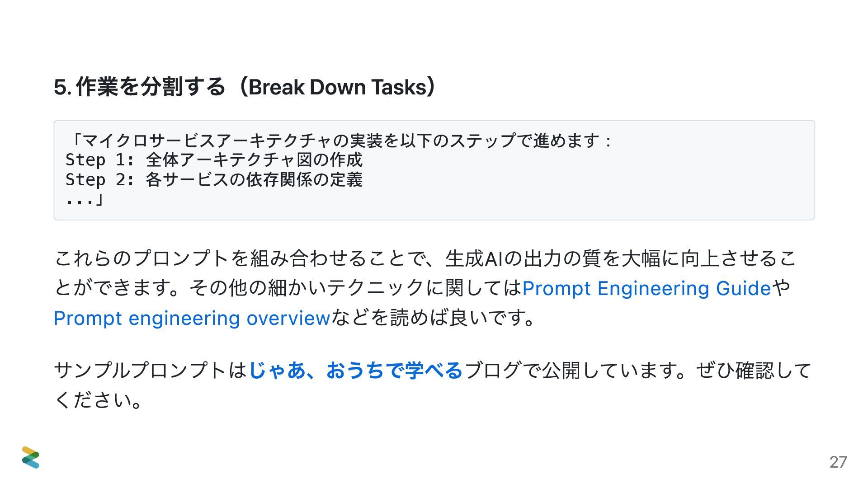
Task: Click the colorful logo icon in the corner
Action: click(x=30, y=457)
